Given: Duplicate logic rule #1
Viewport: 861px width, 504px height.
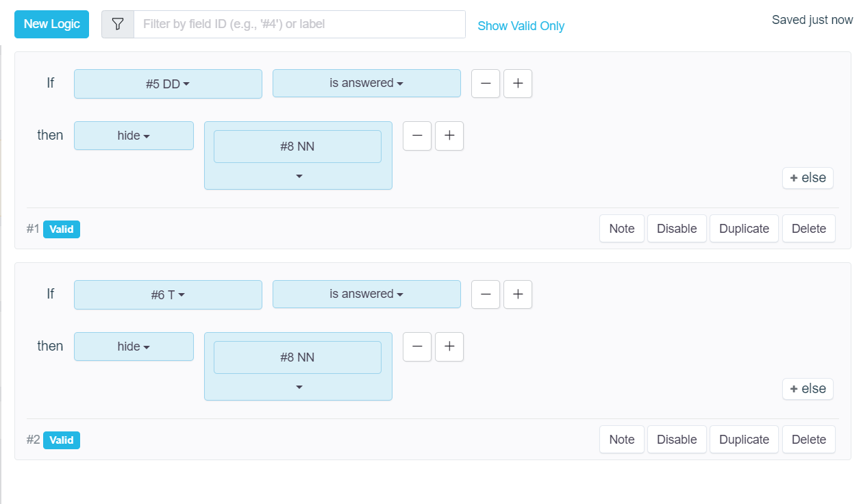Looking at the screenshot, I should click(744, 229).
